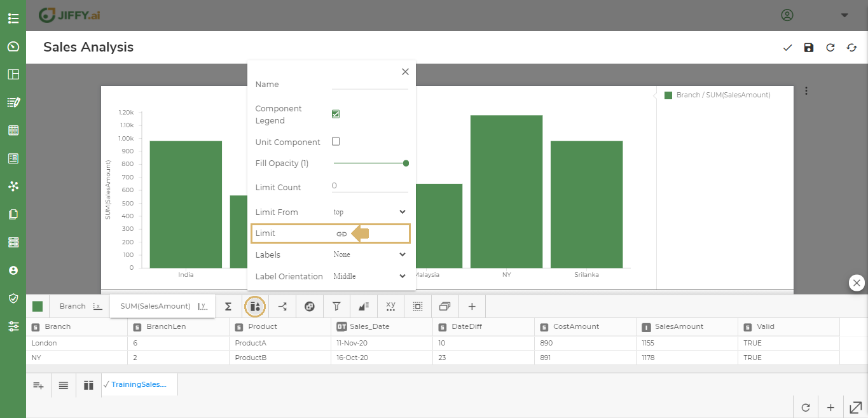This screenshot has height=418, width=868.
Task: Expand the Limit From dropdown
Action: coord(369,212)
